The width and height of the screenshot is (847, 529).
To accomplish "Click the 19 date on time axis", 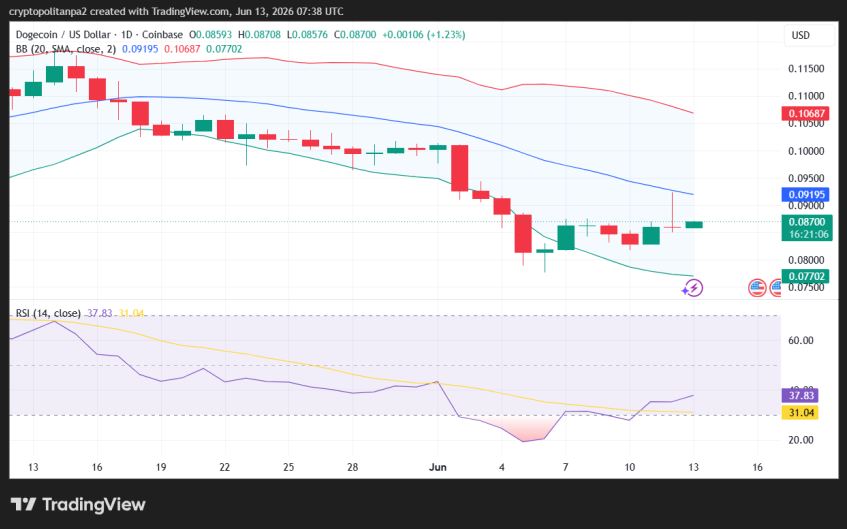I will (160, 467).
